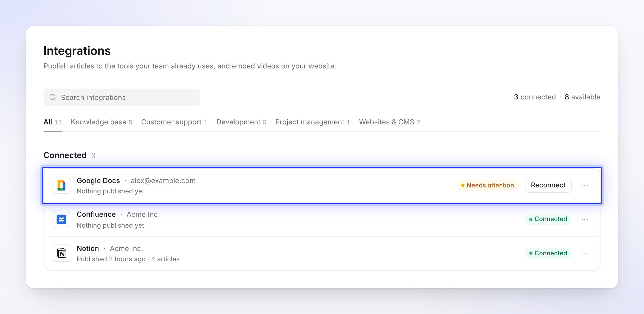Click the Connected badge for Notion
This screenshot has height=314, width=644.
point(548,253)
